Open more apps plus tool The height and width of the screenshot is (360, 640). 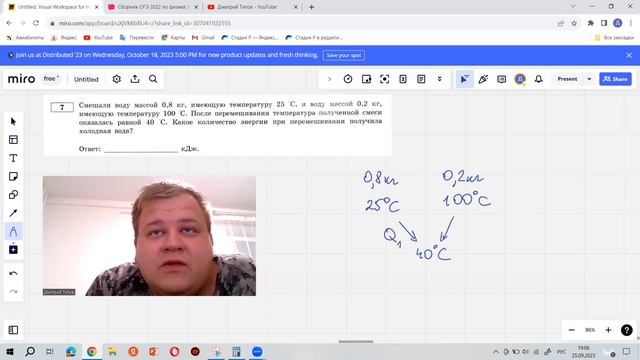(13, 249)
